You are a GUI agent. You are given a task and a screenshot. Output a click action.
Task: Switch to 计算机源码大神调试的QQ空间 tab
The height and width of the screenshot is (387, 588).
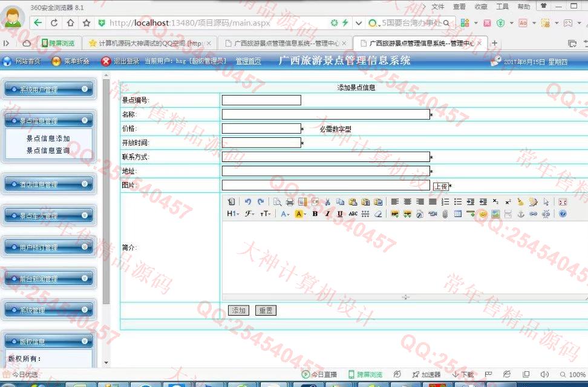coord(149,43)
